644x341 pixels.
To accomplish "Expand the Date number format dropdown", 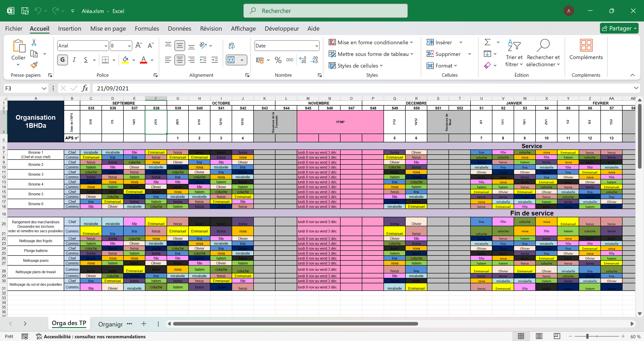I will pyautogui.click(x=316, y=46).
